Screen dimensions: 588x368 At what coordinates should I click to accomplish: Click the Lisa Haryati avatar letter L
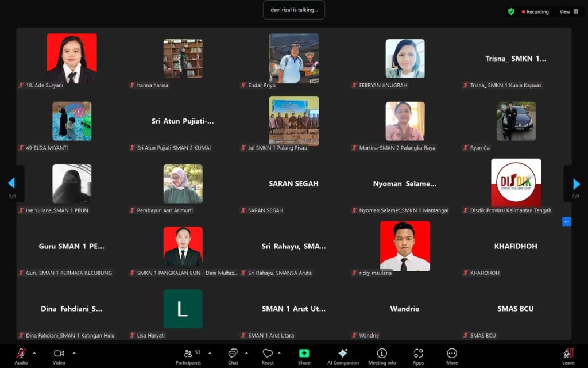pyautogui.click(x=183, y=309)
